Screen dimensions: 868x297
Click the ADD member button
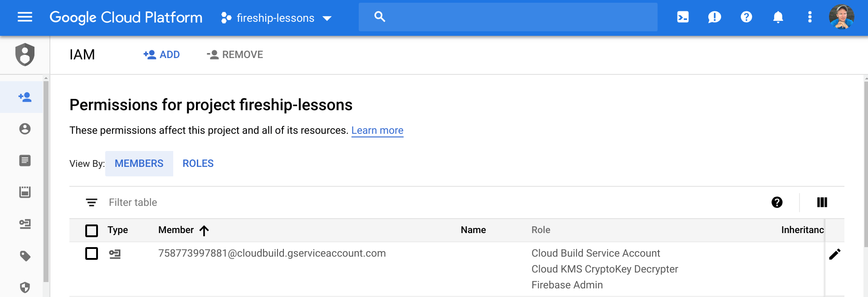point(162,55)
